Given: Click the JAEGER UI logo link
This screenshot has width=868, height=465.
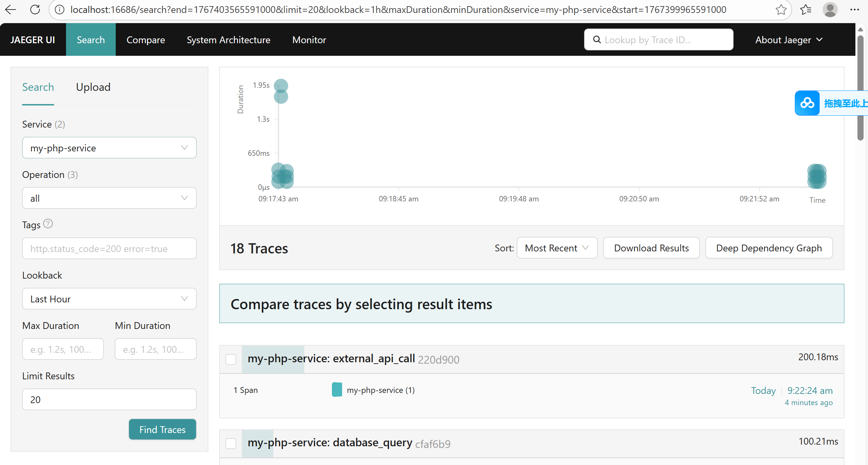Looking at the screenshot, I should point(33,40).
